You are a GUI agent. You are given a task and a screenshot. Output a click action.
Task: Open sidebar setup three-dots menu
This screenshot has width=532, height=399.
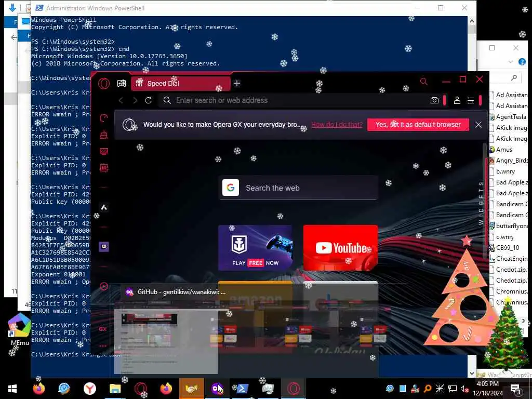(103, 346)
